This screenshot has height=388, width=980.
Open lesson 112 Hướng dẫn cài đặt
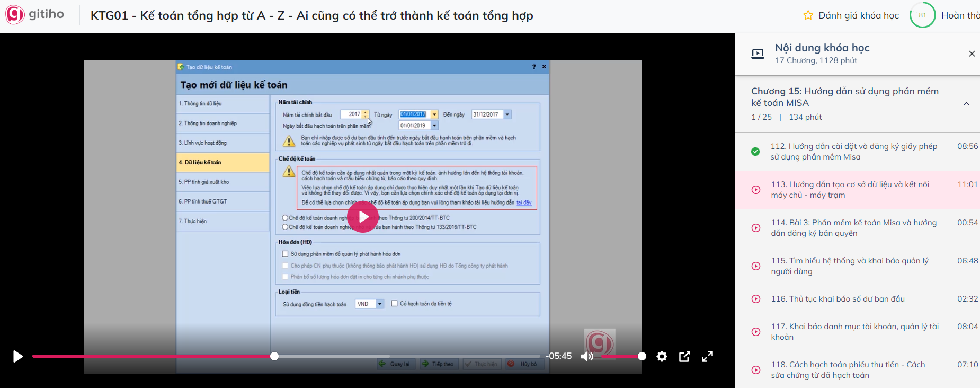[854, 152]
